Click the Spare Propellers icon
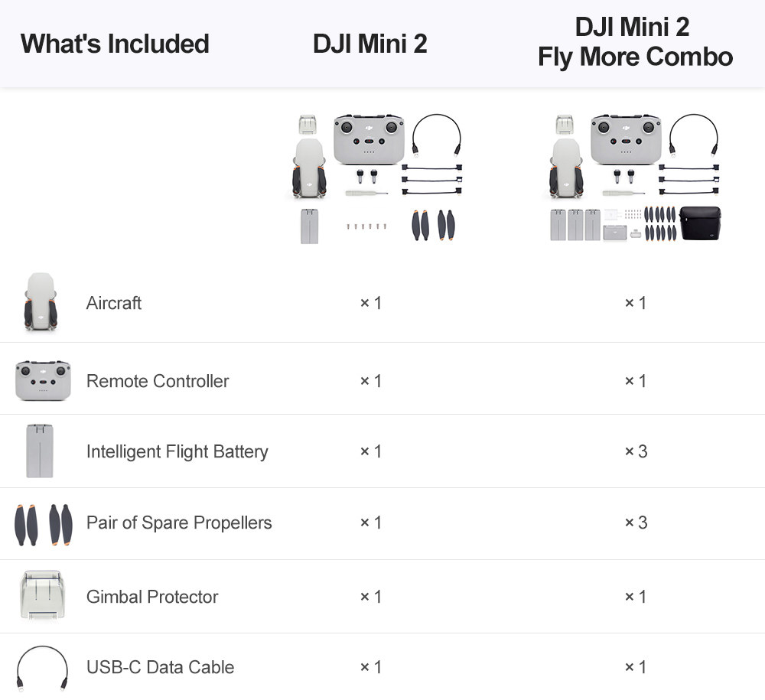This screenshot has height=700, width=765. pyautogui.click(x=43, y=524)
